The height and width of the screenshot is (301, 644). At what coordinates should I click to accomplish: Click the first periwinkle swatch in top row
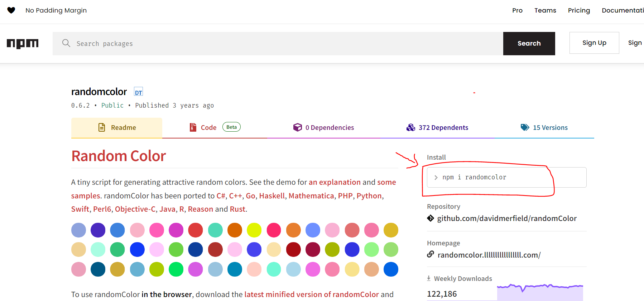tap(78, 230)
